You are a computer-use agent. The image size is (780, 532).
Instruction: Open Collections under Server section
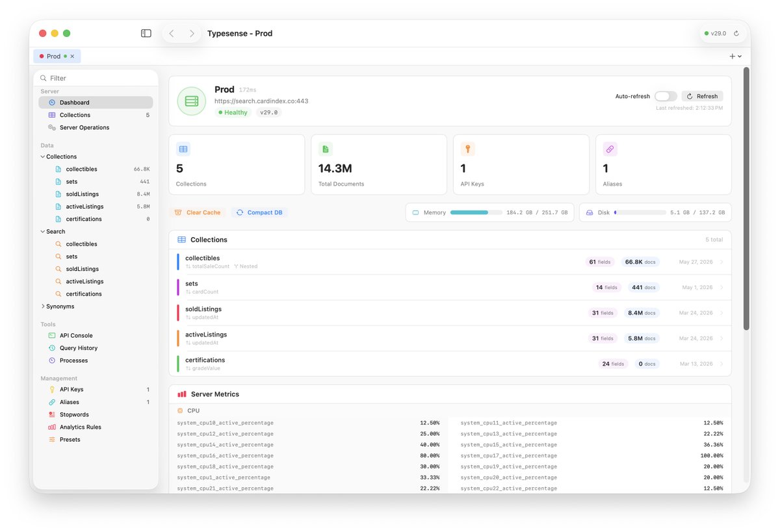tap(96, 115)
